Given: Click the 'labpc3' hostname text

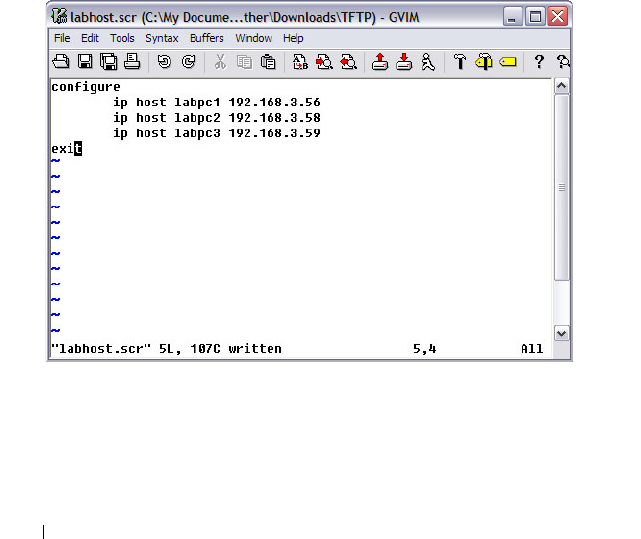Looking at the screenshot, I should pyautogui.click(x=197, y=133).
